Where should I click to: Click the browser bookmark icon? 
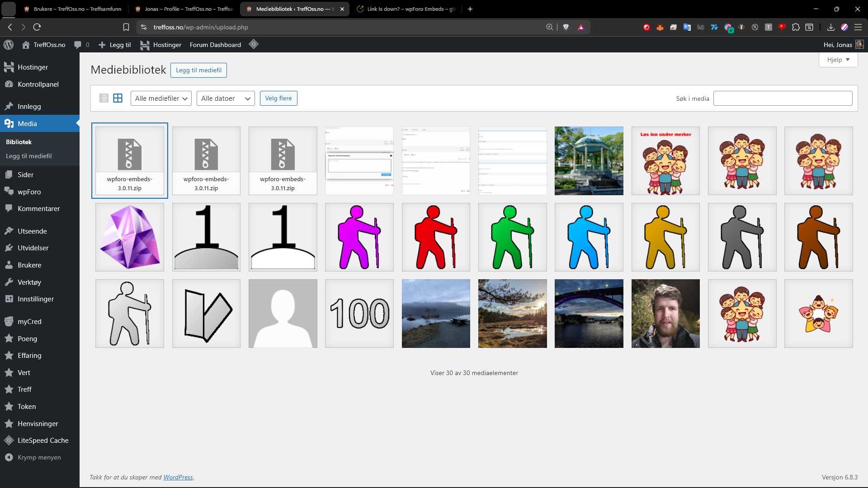[126, 27]
